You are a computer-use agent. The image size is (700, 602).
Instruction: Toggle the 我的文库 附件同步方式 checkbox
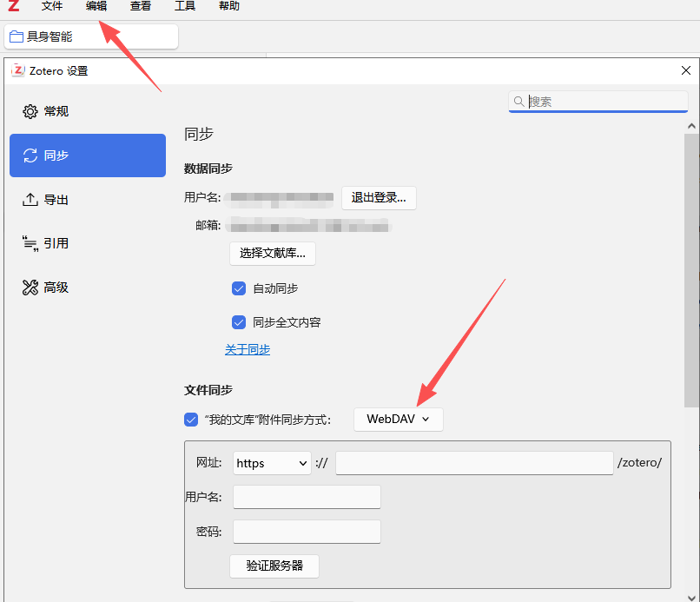point(191,420)
